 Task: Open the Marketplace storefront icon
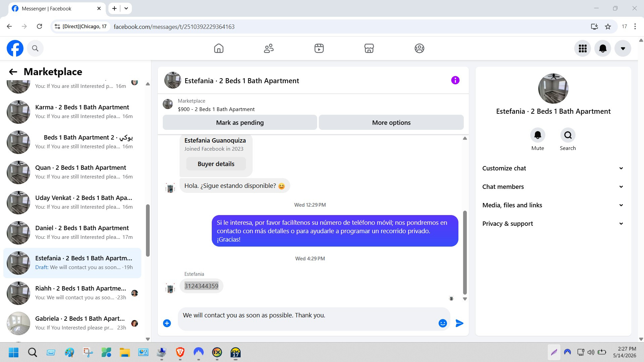point(369,48)
